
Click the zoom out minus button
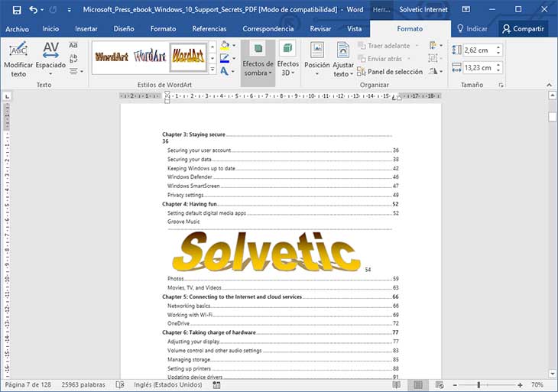click(455, 385)
